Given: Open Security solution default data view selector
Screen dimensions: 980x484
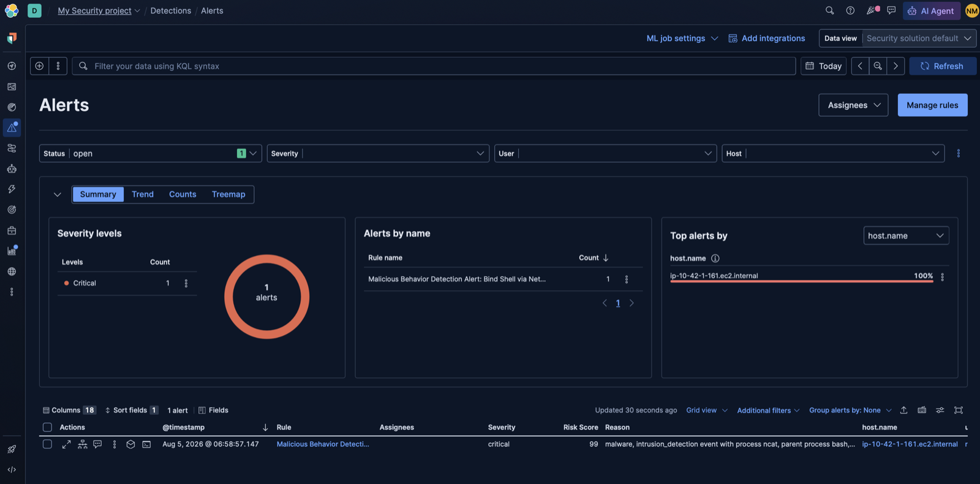Looking at the screenshot, I should [919, 38].
